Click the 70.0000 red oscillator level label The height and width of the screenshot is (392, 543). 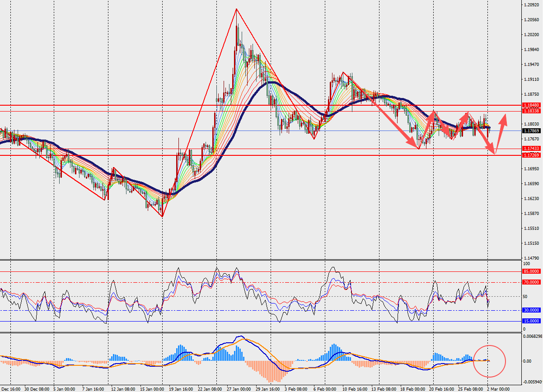(531, 282)
